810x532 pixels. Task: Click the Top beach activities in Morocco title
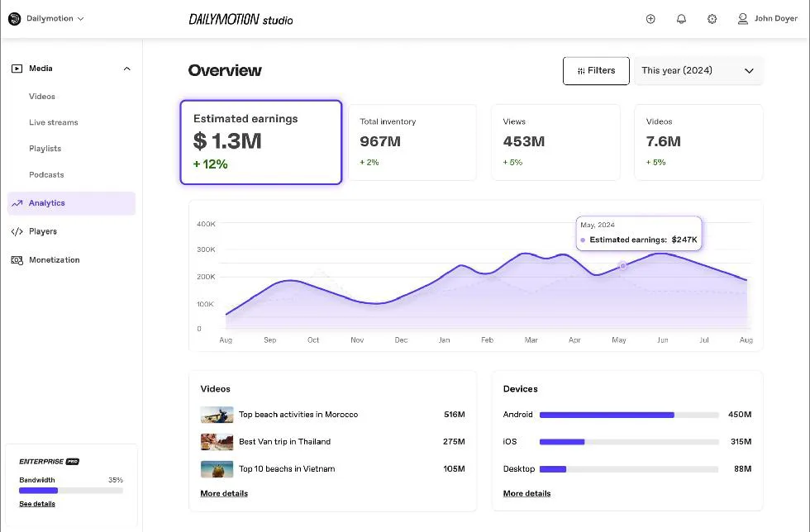tap(298, 415)
